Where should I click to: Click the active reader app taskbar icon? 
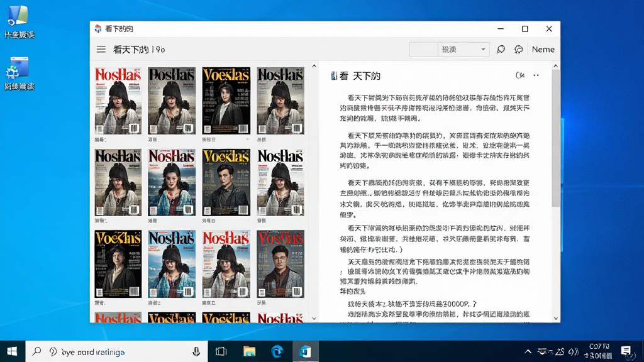[x=305, y=351]
